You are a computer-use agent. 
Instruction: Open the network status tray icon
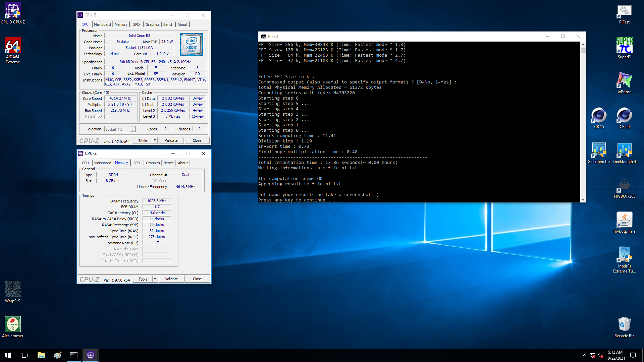593,355
